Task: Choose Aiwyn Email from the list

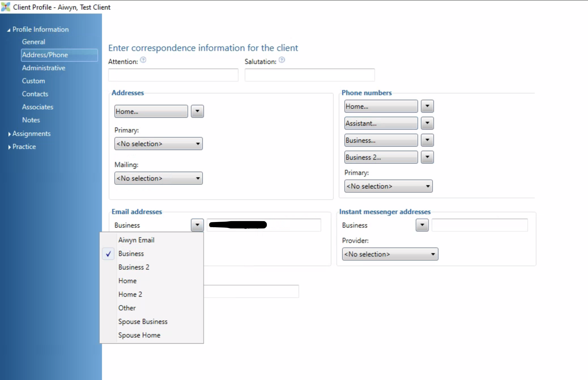Action: [152, 240]
